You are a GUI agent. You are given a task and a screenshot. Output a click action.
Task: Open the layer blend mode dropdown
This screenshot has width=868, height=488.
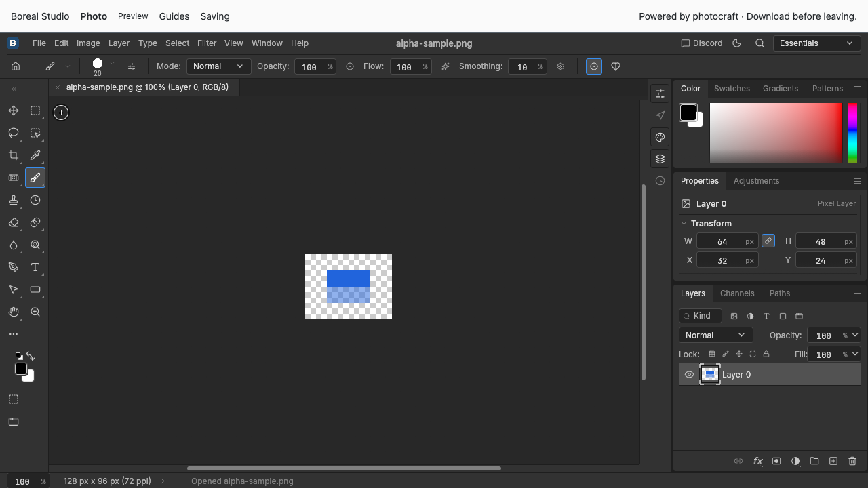tap(715, 335)
